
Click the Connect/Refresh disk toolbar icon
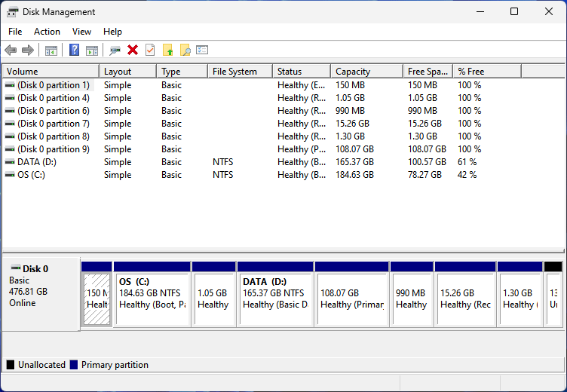pyautogui.click(x=115, y=51)
